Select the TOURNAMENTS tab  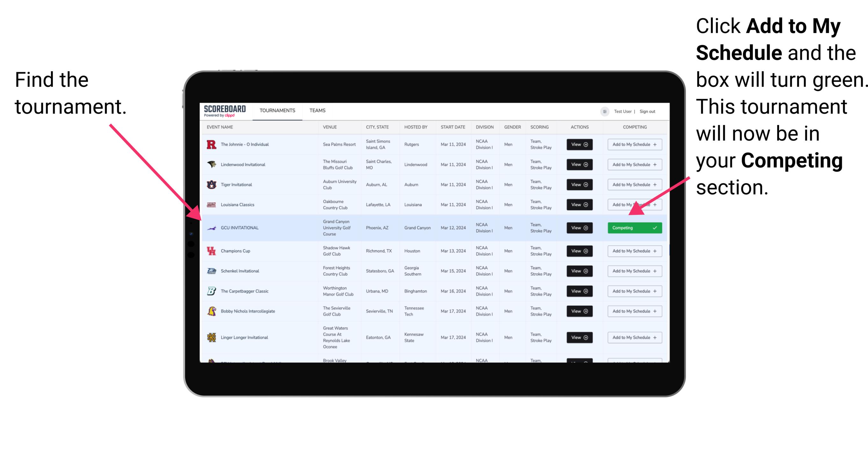click(x=276, y=110)
